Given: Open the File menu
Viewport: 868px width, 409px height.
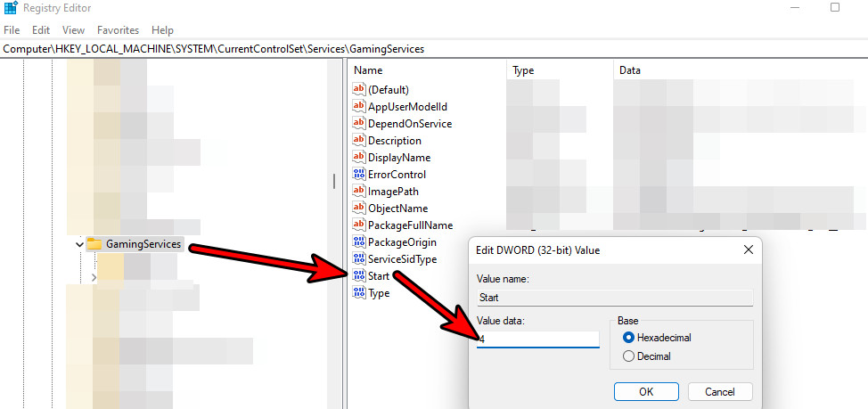Looking at the screenshot, I should [12, 30].
